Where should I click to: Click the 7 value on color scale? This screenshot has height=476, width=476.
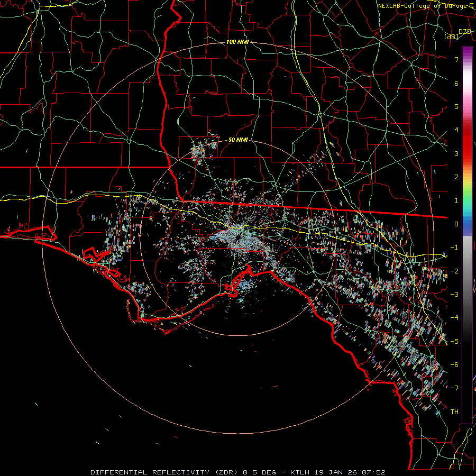(456, 59)
